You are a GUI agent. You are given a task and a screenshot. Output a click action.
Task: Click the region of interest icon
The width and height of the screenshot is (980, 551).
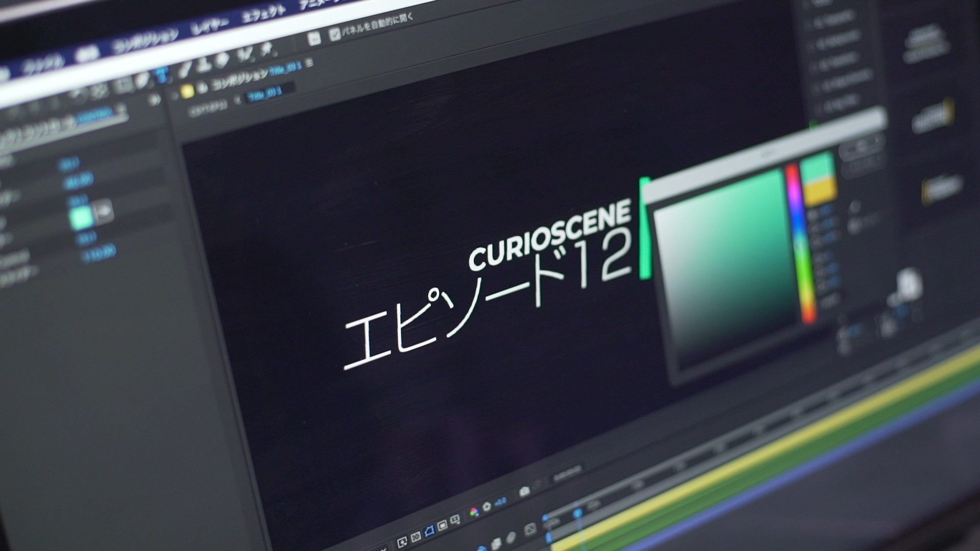(442, 525)
